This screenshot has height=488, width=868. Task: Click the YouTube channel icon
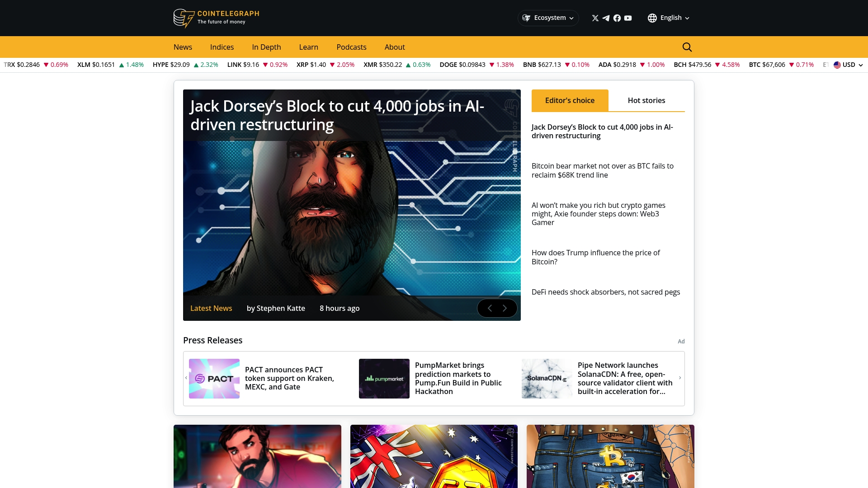tap(627, 18)
